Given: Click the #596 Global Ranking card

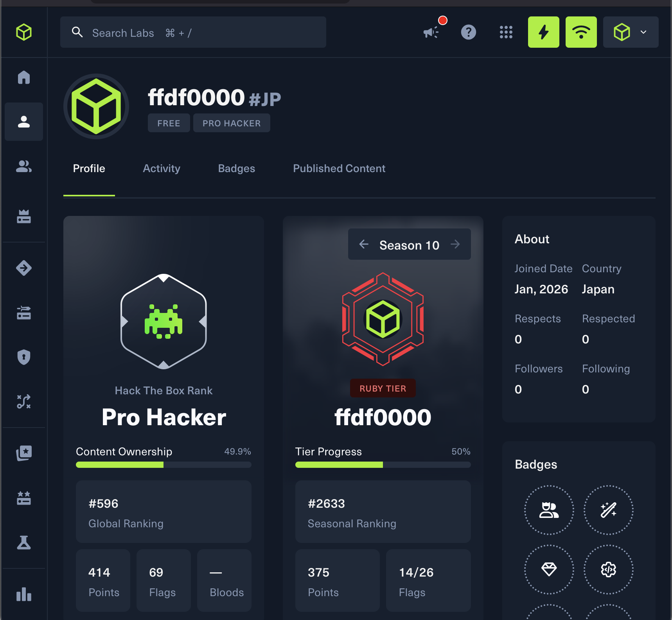Looking at the screenshot, I should (x=164, y=512).
